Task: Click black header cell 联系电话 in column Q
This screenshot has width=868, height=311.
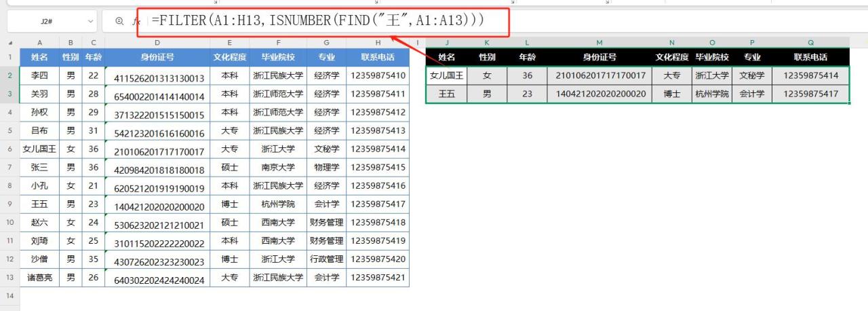Action: click(810, 57)
